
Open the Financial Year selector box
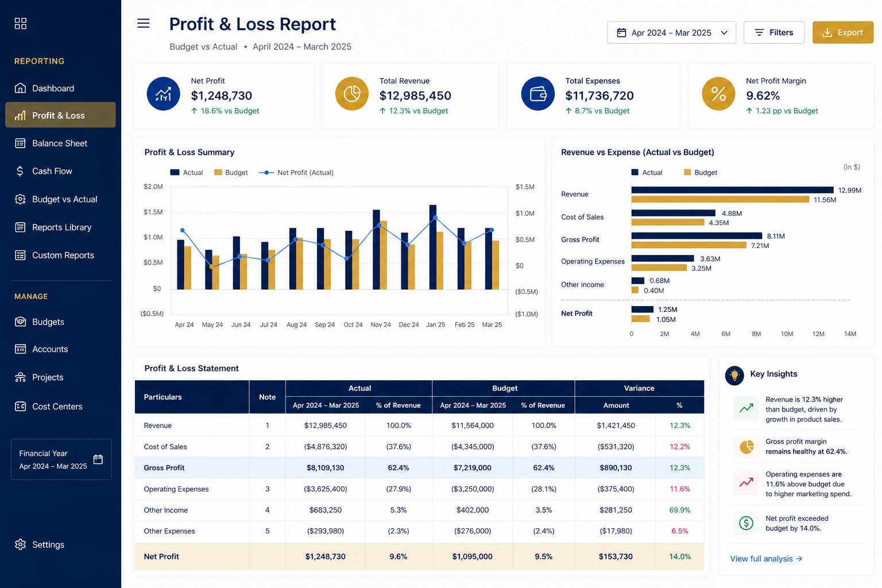[x=61, y=459]
